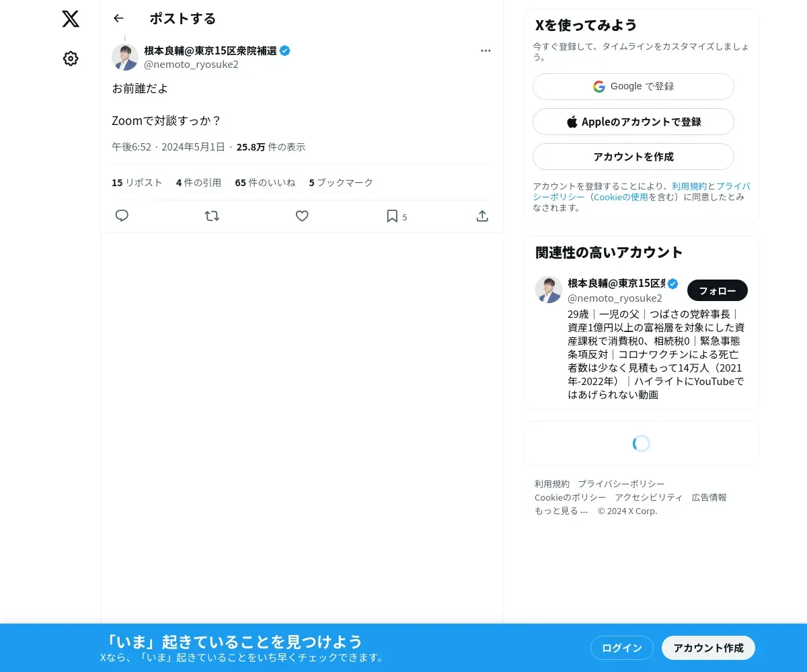Share the post via upload icon
The height and width of the screenshot is (672, 807).
482,216
